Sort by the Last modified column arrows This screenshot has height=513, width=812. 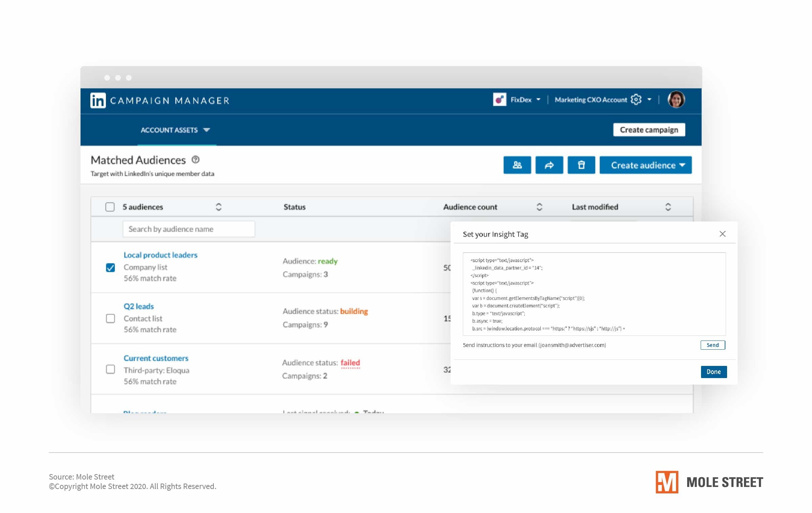(x=668, y=207)
